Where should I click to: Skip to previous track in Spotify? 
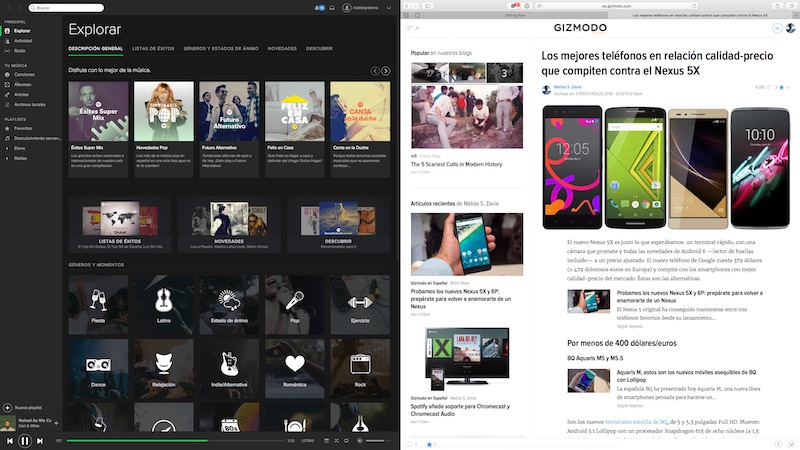10,441
